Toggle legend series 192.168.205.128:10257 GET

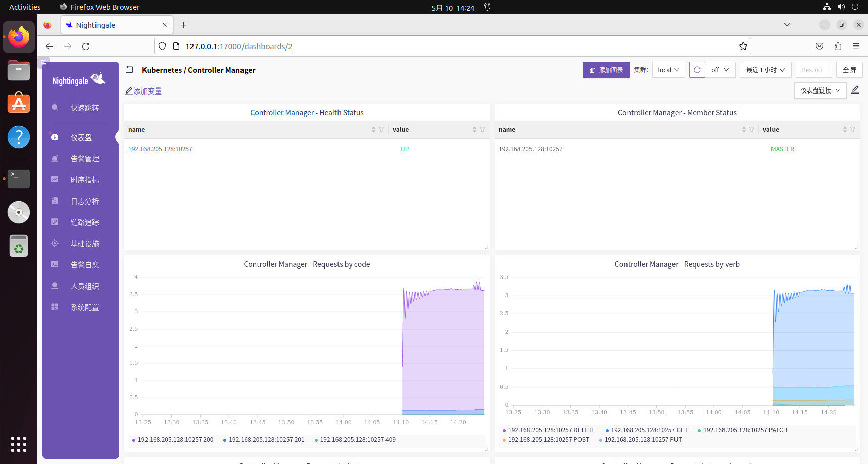(x=647, y=430)
